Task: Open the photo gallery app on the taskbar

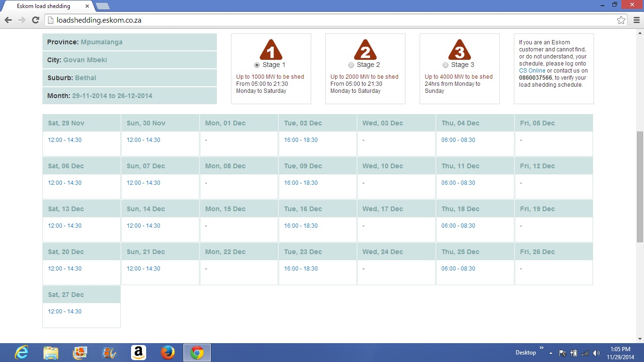Action: tap(80, 353)
